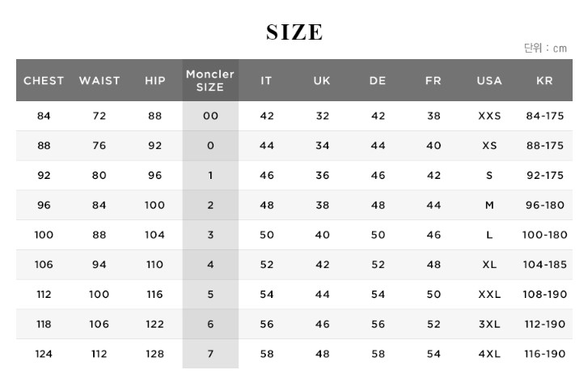Click the DE column header
Image resolution: width=588 pixels, height=387 pixels.
click(x=378, y=80)
